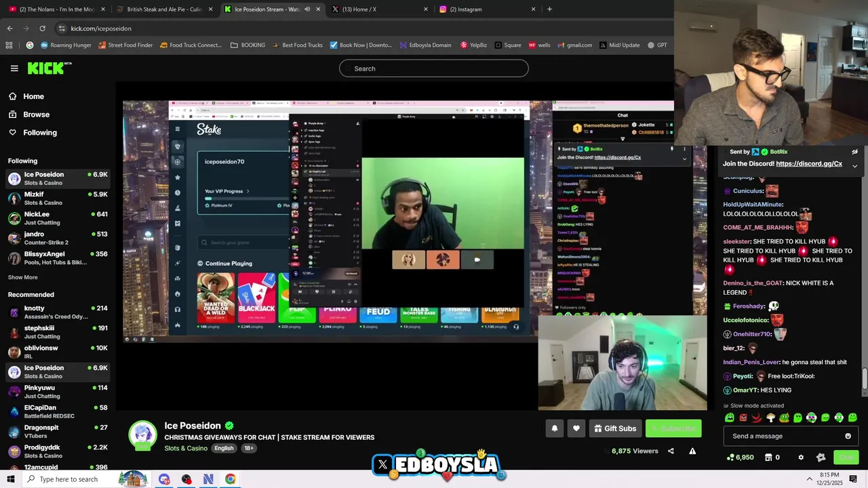Open a new browser tab
This screenshot has width=868, height=488.
tap(549, 9)
